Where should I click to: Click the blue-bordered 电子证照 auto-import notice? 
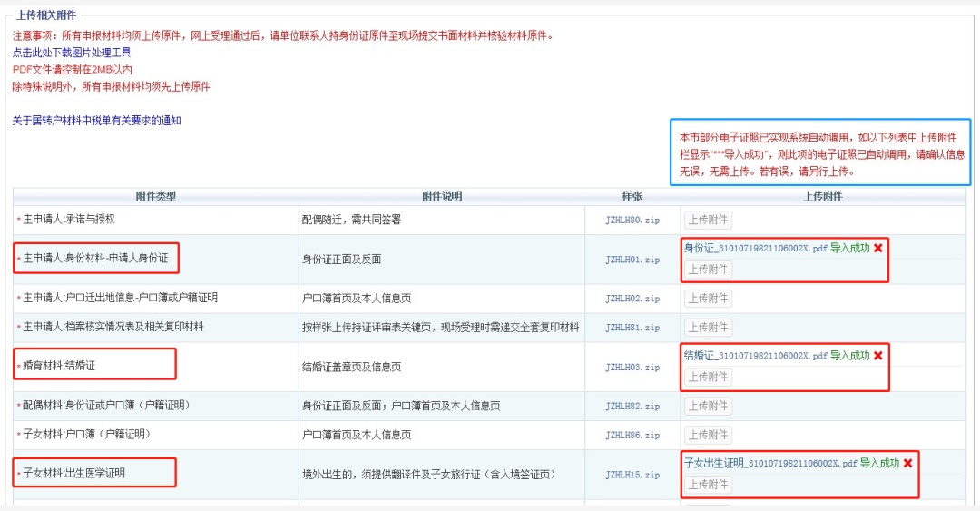click(820, 152)
